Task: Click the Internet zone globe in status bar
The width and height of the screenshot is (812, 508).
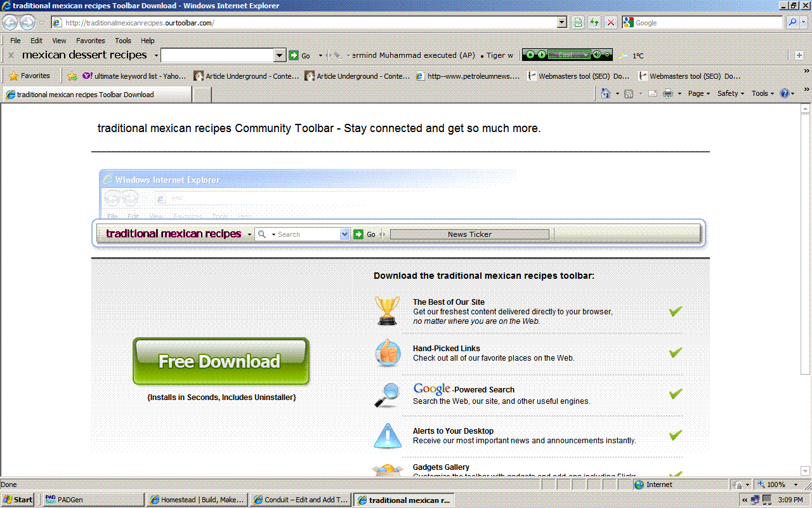Action: (639, 485)
